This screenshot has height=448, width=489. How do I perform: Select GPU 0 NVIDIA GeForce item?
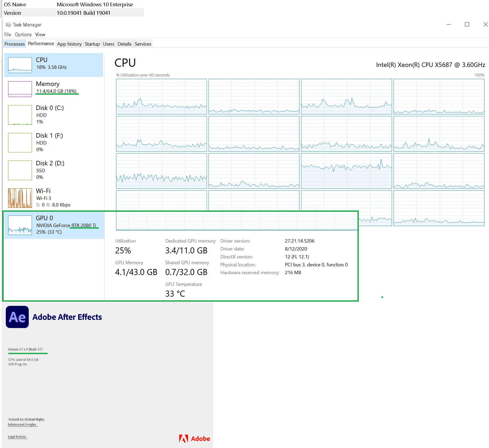pos(54,225)
